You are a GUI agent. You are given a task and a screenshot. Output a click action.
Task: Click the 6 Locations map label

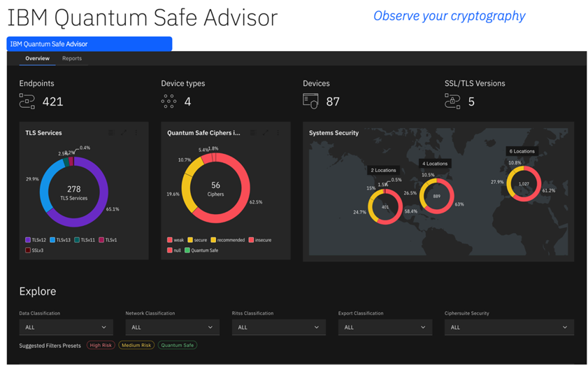click(x=522, y=151)
